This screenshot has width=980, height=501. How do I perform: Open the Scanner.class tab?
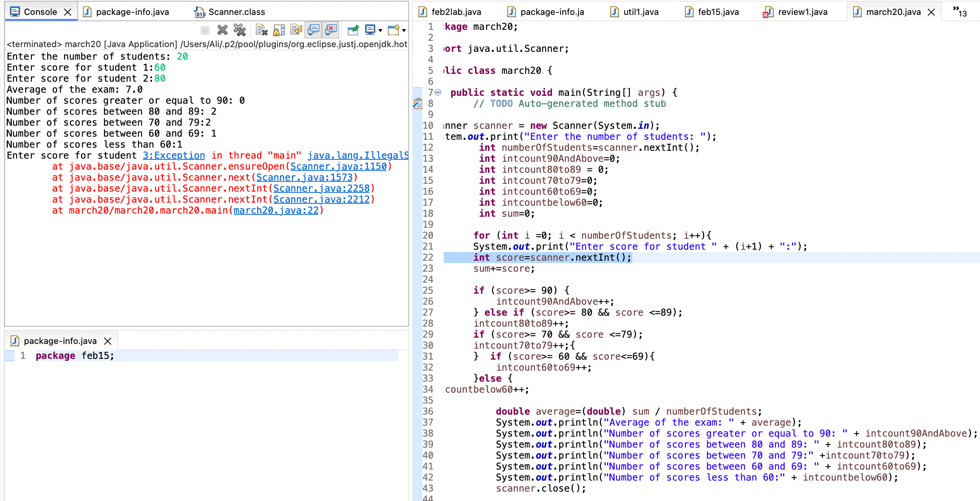click(236, 12)
